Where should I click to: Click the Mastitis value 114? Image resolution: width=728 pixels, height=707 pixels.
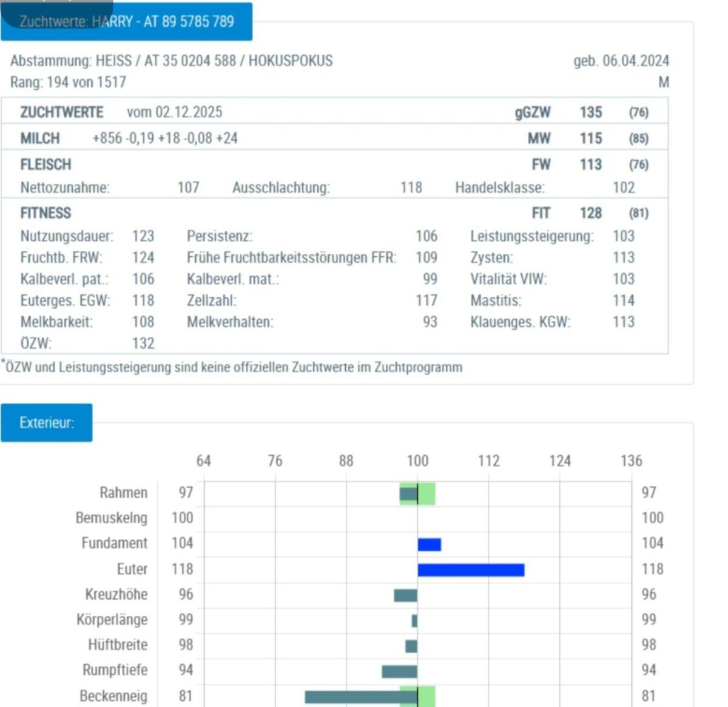(623, 300)
